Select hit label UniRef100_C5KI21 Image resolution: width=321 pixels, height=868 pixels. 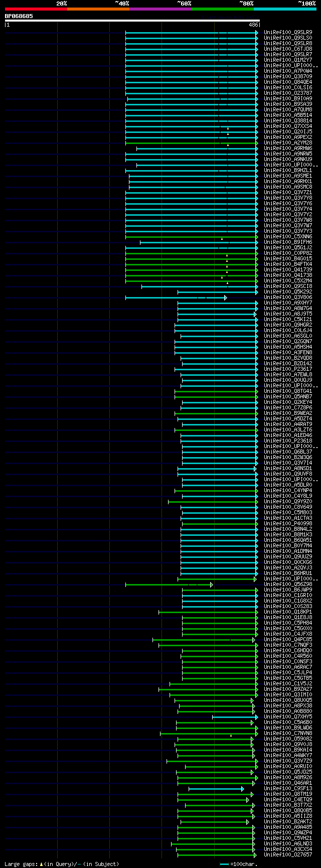coord(288,320)
